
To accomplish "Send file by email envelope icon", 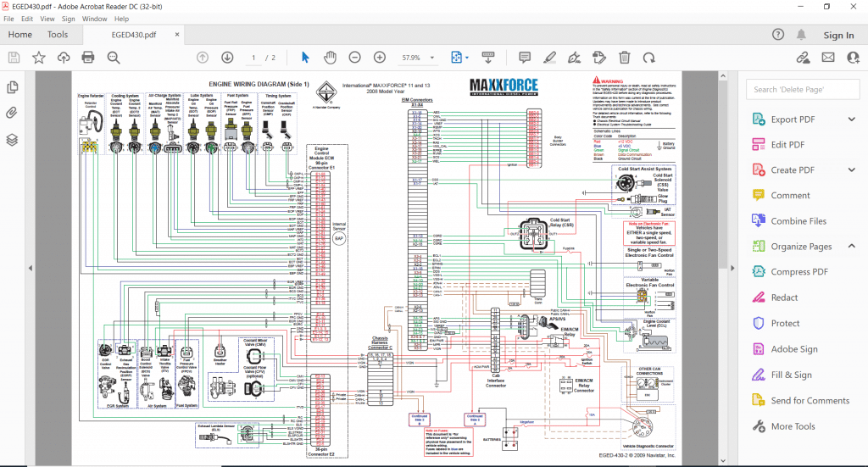I will pos(828,58).
